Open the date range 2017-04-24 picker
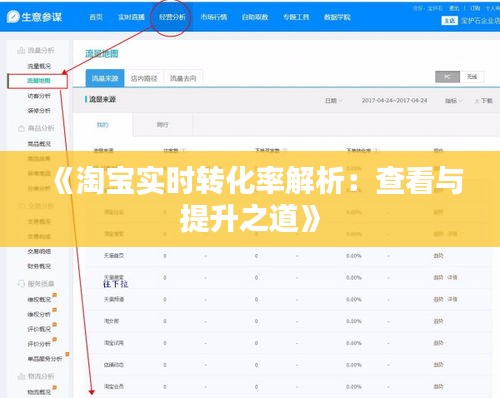Image resolution: width=500 pixels, height=398 pixels. pyautogui.click(x=394, y=100)
